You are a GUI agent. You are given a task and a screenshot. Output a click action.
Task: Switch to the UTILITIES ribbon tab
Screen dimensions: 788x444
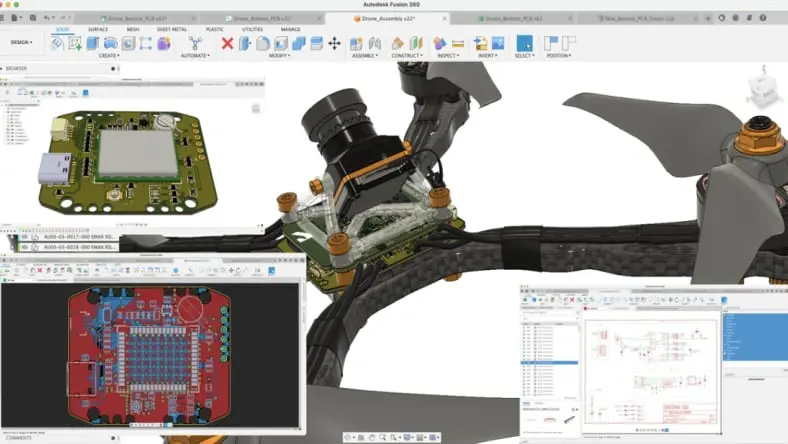point(252,30)
